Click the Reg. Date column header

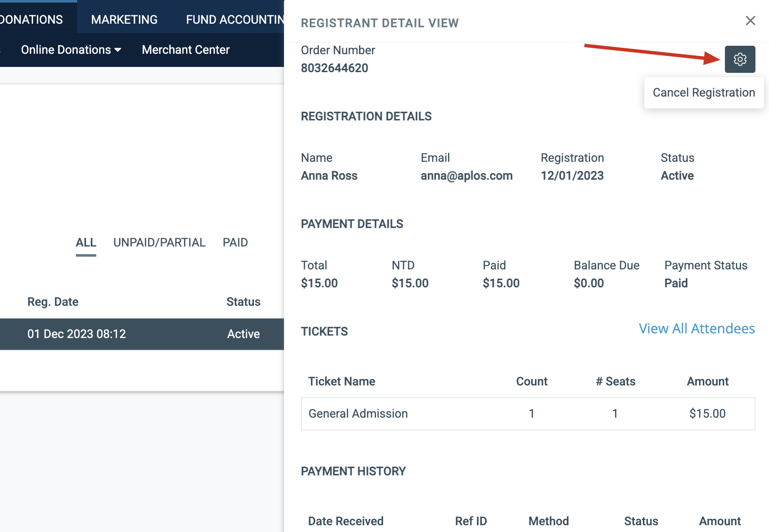[x=53, y=302]
